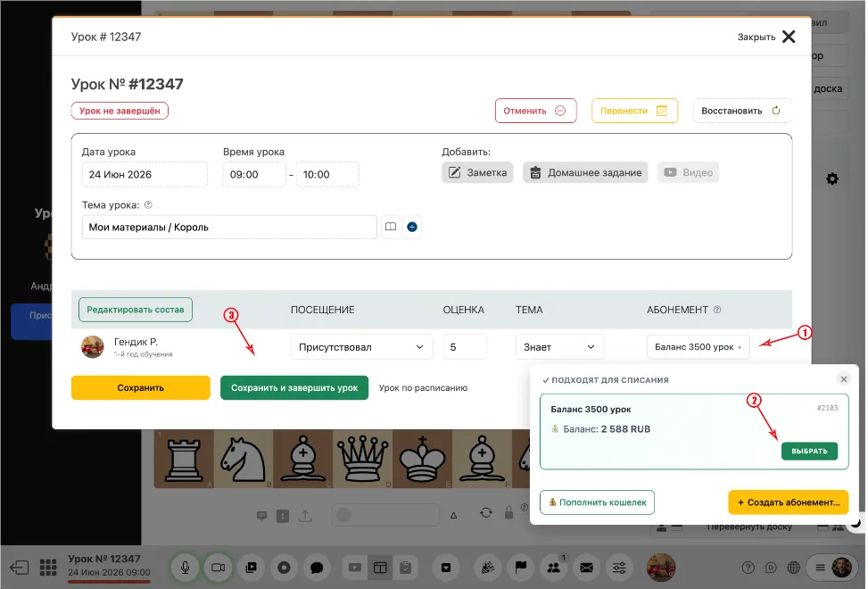The image size is (868, 589).
Task: Click the record button icon
Action: point(284,568)
